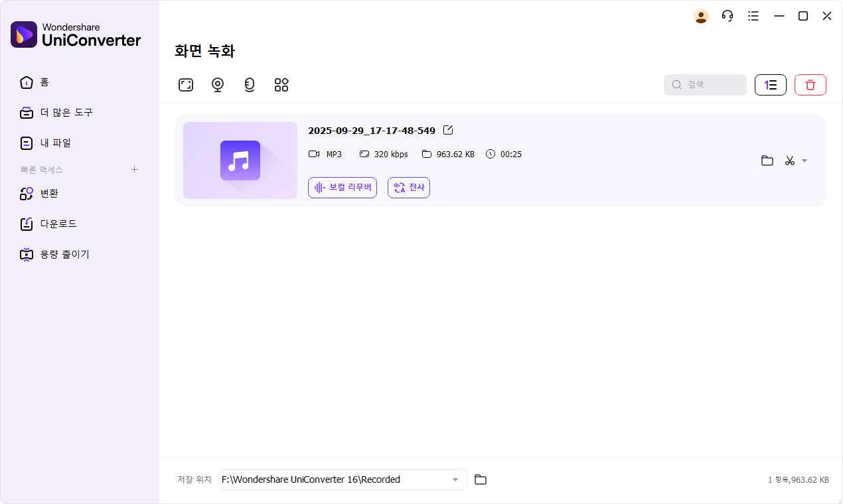Click the scissors trim icon
The height and width of the screenshot is (504, 843).
point(789,160)
